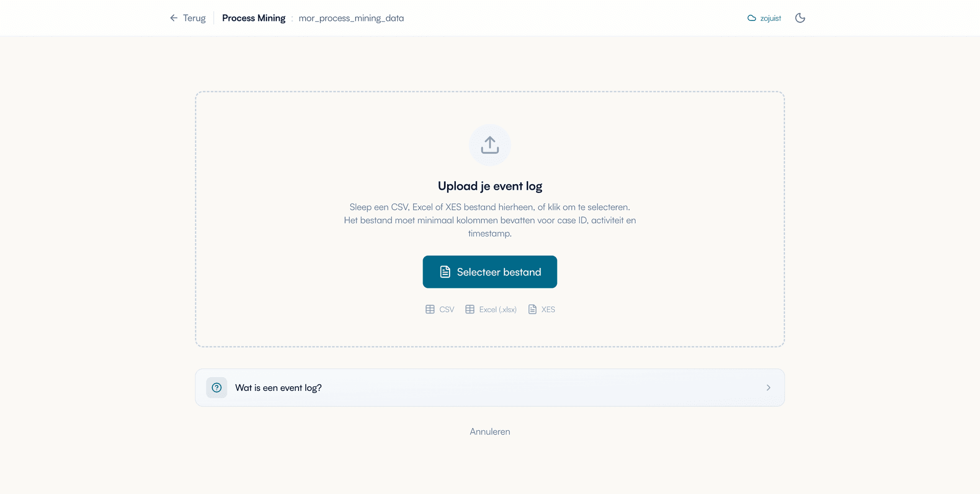The image size is (980, 494).
Task: Click the Excel spreadsheet icon
Action: [470, 309]
